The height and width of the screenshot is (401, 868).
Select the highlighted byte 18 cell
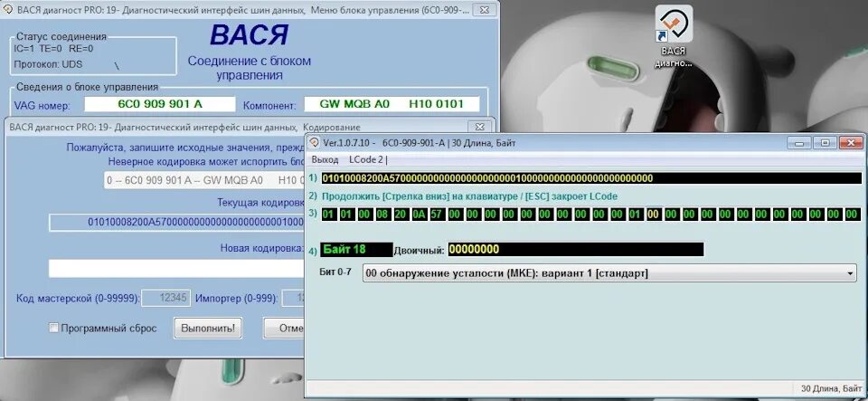[654, 214]
